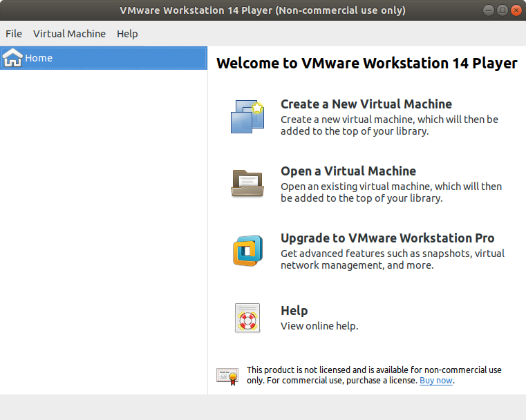
Task: Click the Welcome to VMware Workstation 14 Player title
Action: pyautogui.click(x=367, y=64)
